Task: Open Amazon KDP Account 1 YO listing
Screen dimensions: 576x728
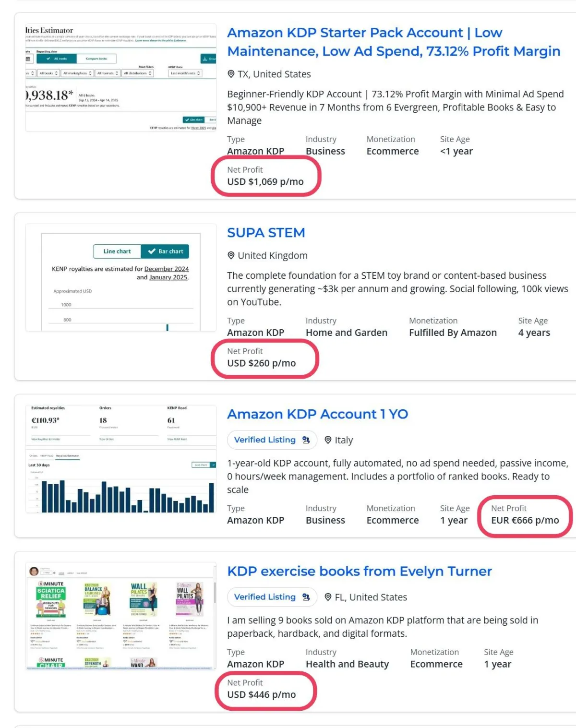Action: point(317,414)
